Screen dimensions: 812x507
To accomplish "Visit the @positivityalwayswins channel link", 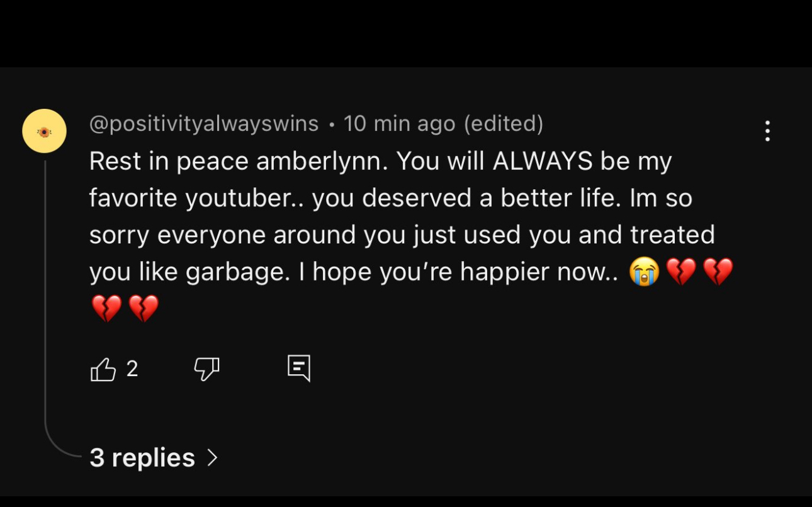I will pos(204,124).
